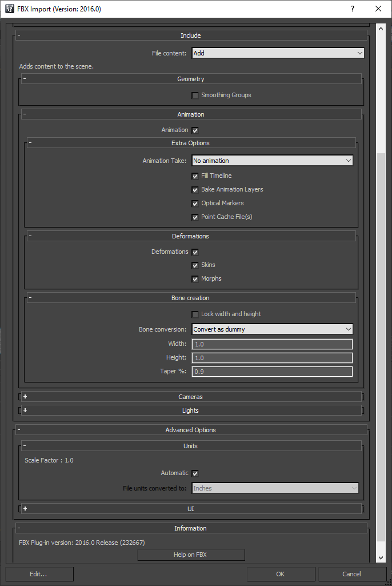Click the bone Height input field

(272, 358)
